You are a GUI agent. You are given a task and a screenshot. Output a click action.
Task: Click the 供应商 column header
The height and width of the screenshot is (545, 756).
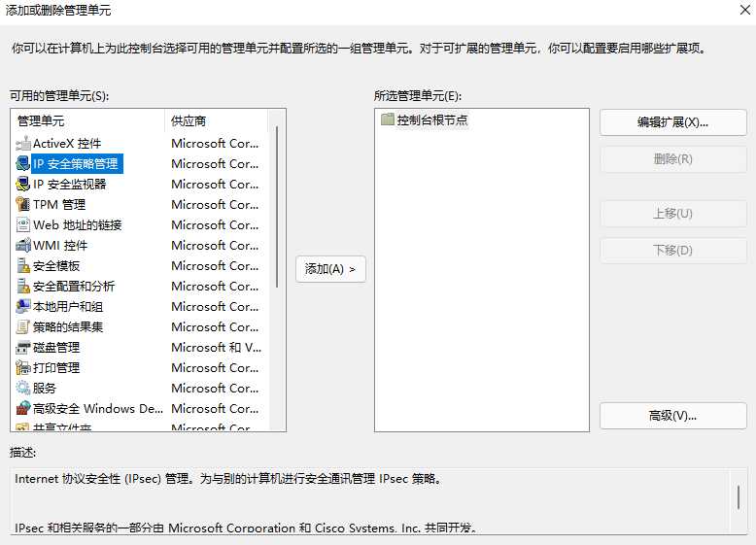(x=216, y=121)
